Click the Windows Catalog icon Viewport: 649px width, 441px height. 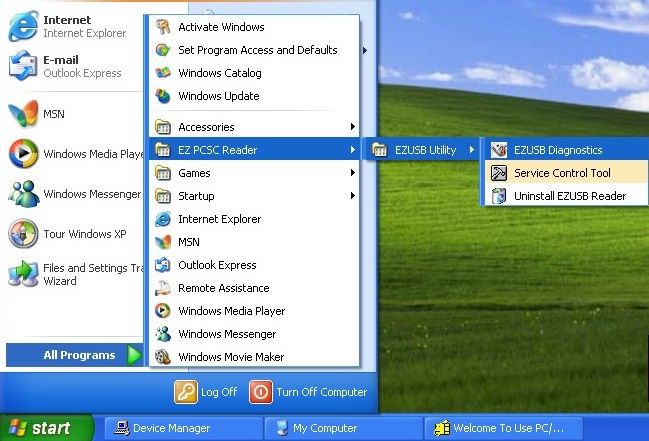pyautogui.click(x=163, y=73)
